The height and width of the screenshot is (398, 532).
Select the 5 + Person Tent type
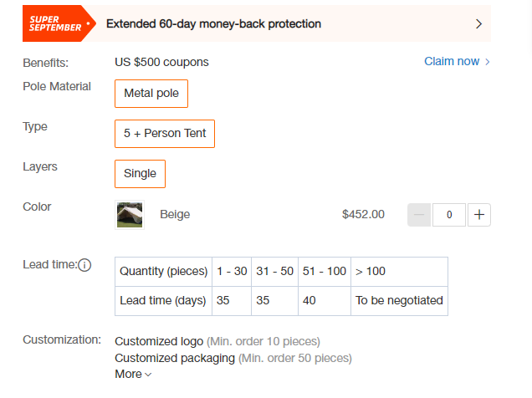pos(165,134)
